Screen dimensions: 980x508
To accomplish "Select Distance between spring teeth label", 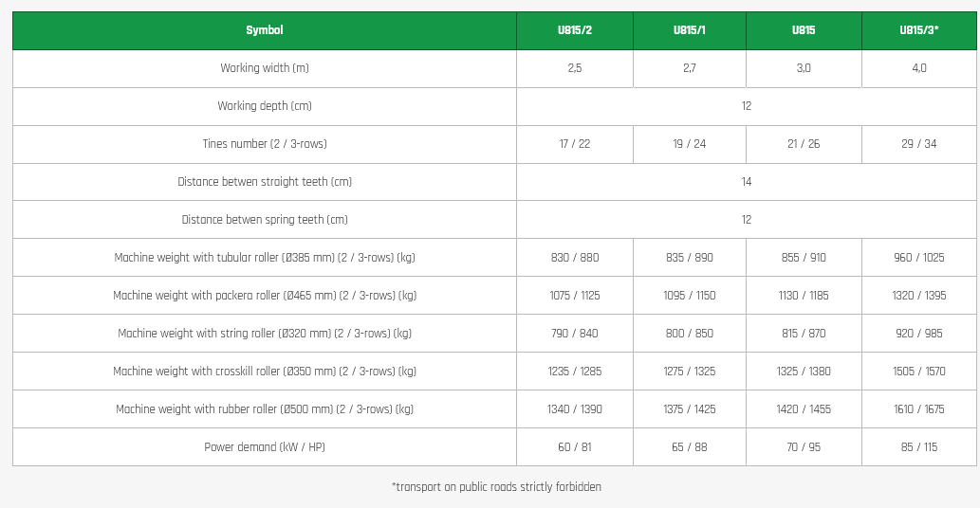I will click(265, 220).
